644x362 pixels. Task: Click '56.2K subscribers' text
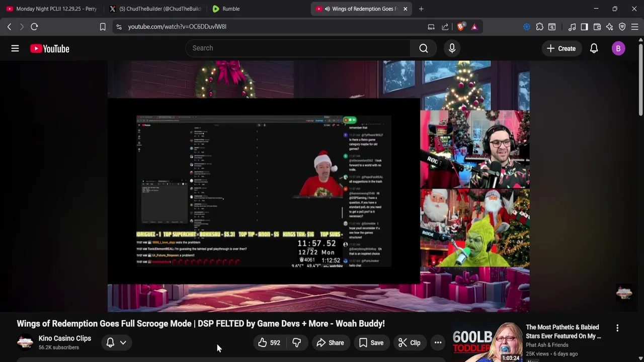click(x=59, y=347)
